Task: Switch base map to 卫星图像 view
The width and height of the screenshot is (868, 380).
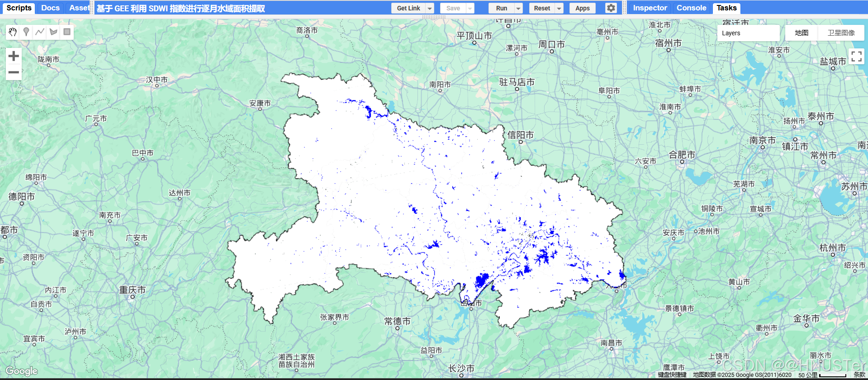Action: coord(841,33)
